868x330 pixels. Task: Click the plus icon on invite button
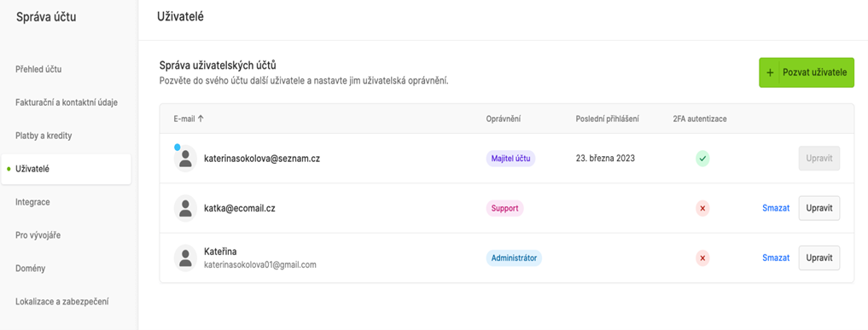tap(770, 73)
